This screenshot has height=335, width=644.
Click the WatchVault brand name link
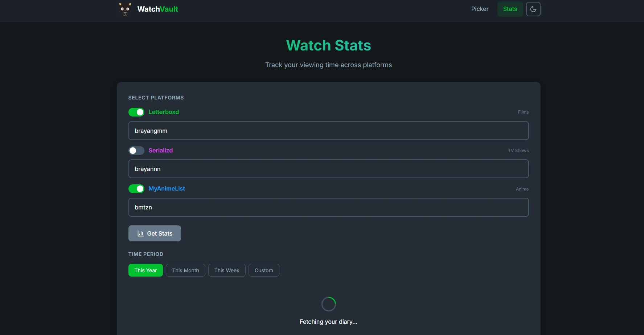158,9
